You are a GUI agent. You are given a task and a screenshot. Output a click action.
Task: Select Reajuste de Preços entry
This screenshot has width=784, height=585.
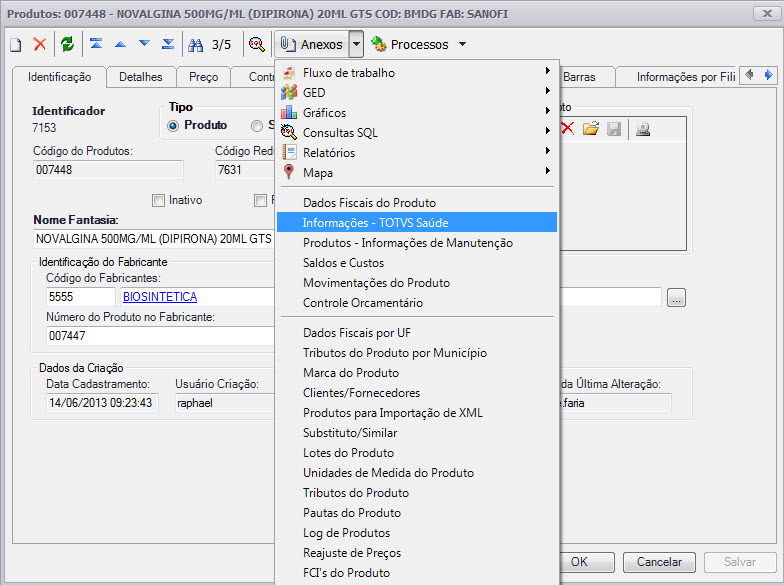(416, 552)
